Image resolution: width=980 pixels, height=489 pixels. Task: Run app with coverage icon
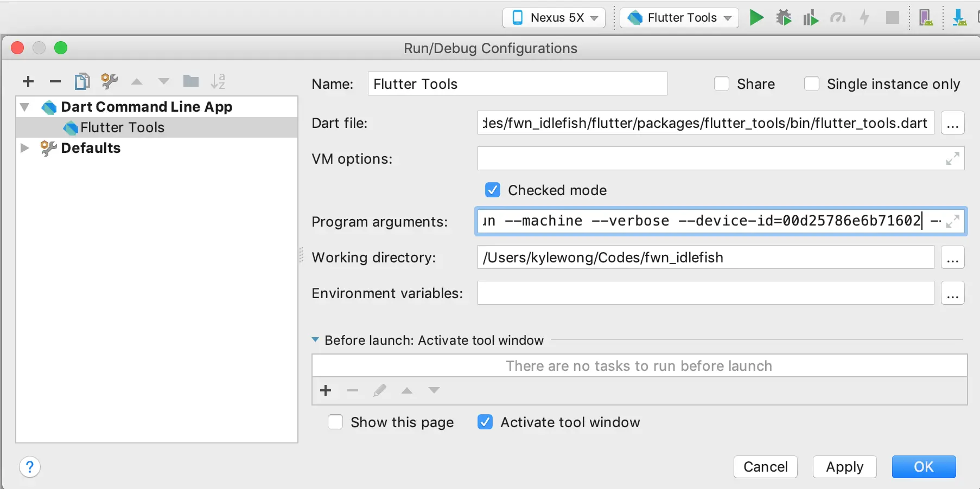pyautogui.click(x=810, y=17)
